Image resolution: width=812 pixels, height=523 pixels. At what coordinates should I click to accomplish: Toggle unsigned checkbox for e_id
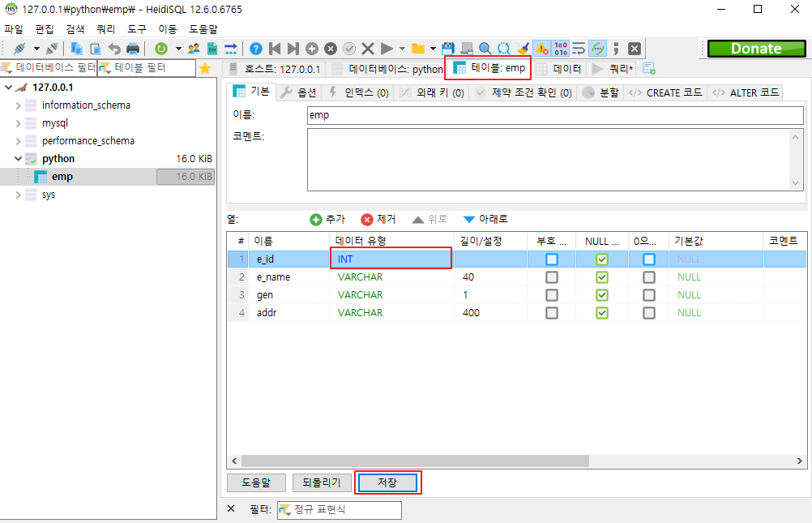552,259
